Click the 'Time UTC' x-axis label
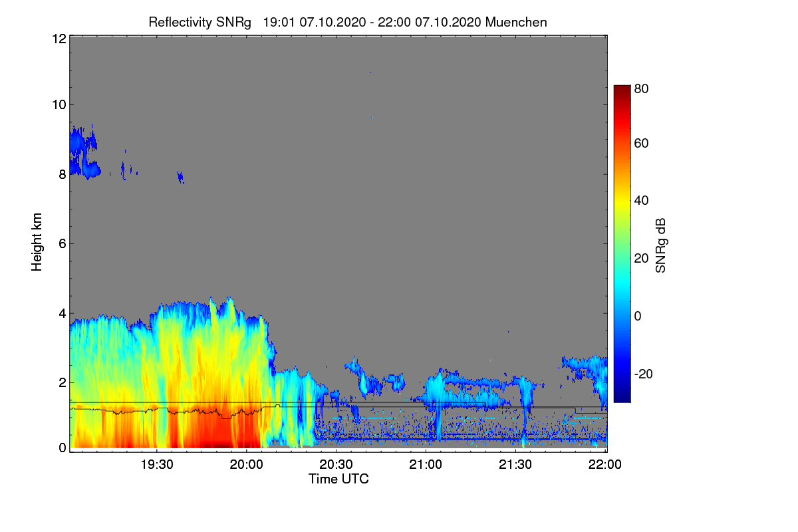 click(x=338, y=479)
